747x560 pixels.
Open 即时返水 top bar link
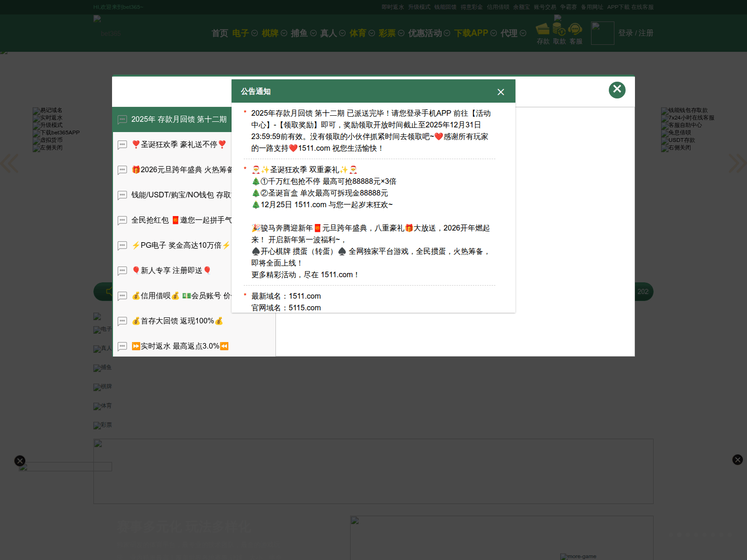(393, 7)
